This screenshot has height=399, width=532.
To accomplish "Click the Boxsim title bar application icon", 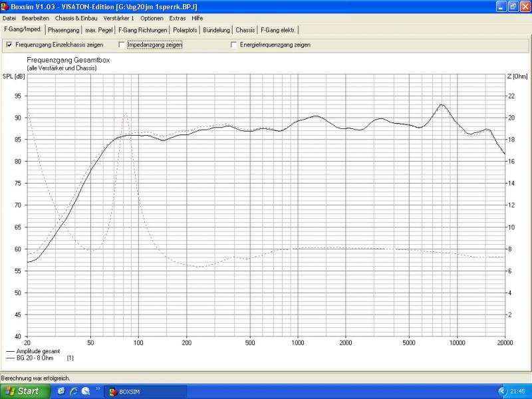I will pos(5,7).
